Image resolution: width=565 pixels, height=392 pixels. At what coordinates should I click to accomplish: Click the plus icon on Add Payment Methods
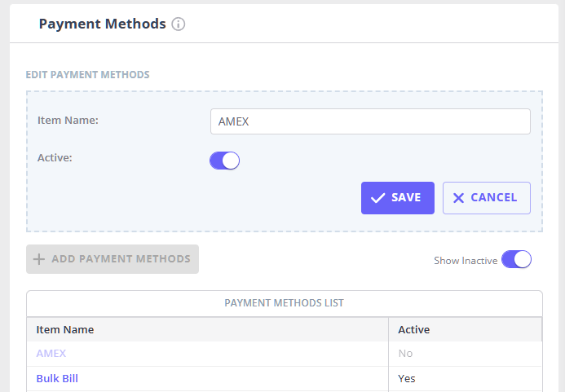click(x=38, y=259)
